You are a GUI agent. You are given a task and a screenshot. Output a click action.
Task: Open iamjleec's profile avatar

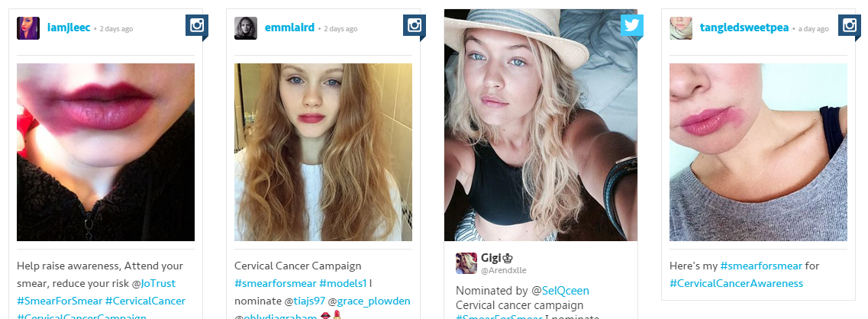28,28
